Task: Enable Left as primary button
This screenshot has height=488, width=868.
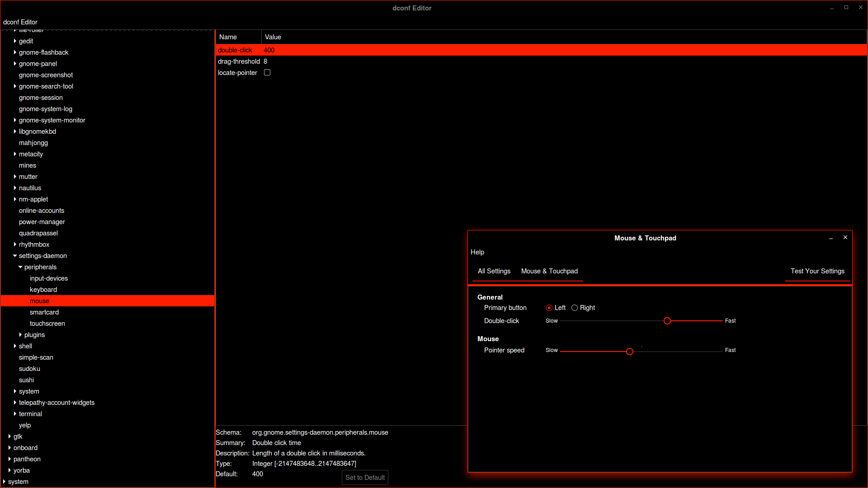Action: pyautogui.click(x=548, y=307)
